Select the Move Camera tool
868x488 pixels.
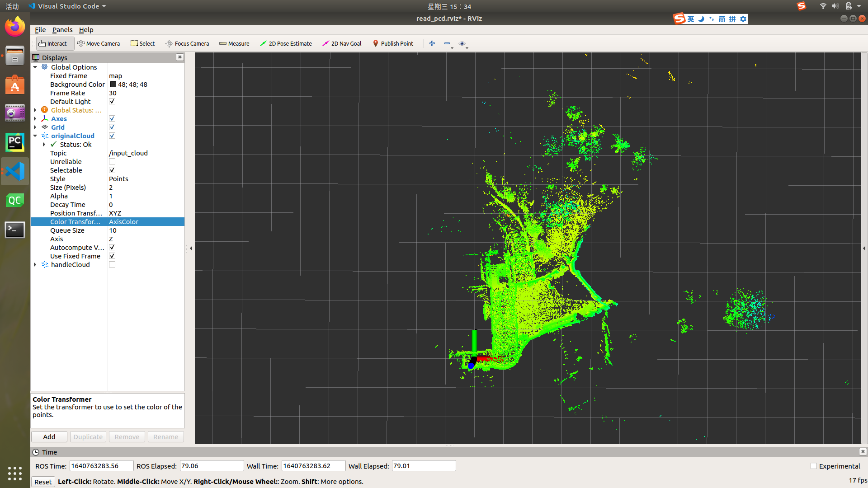coord(99,43)
